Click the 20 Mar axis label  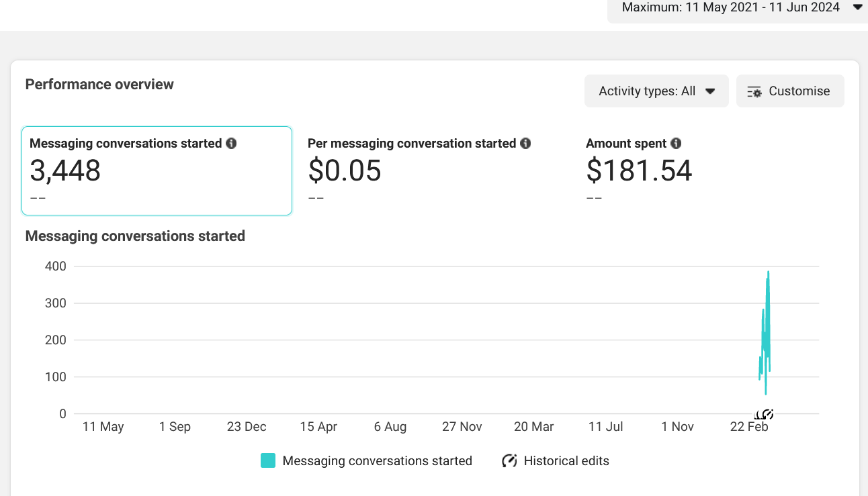[x=534, y=427]
